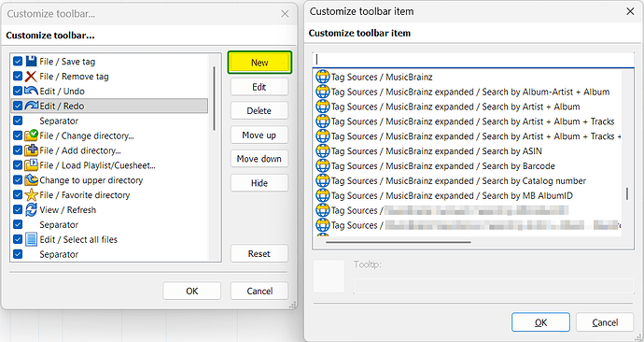644x342 pixels.
Task: Click globe icon for Search by Barcode
Action: tap(322, 165)
